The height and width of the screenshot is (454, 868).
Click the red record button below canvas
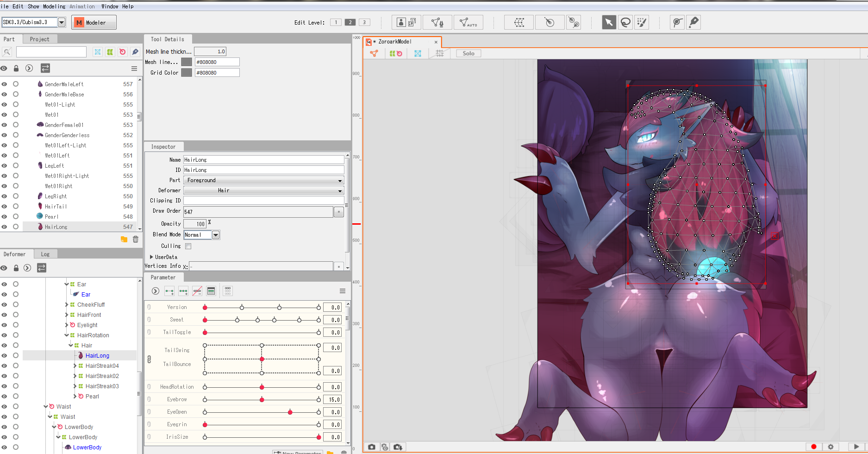click(814, 447)
